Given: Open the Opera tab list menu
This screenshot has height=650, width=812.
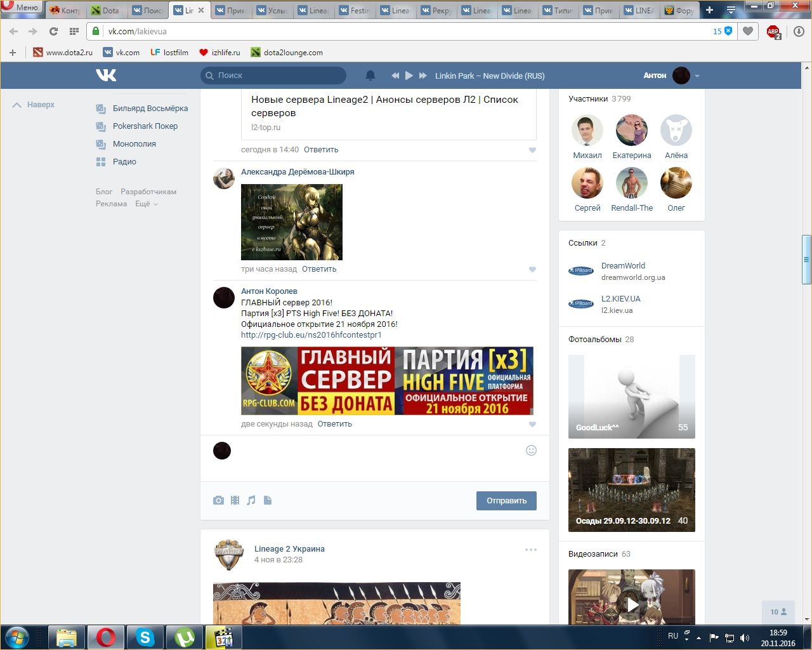Looking at the screenshot, I should point(731,10).
